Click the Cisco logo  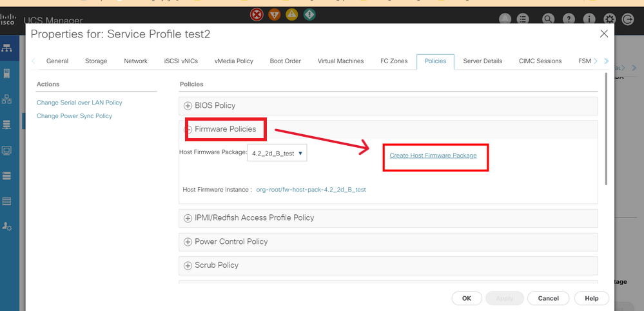point(7,19)
